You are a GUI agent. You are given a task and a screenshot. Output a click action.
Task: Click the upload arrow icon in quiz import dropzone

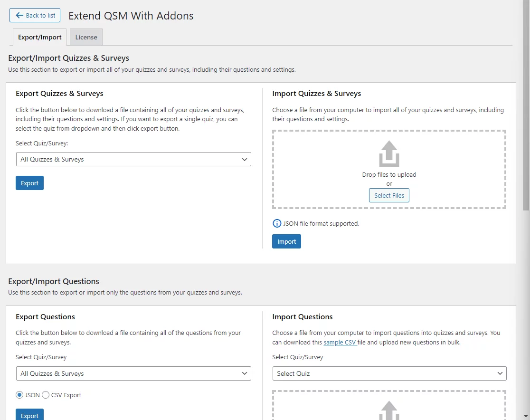pos(389,153)
